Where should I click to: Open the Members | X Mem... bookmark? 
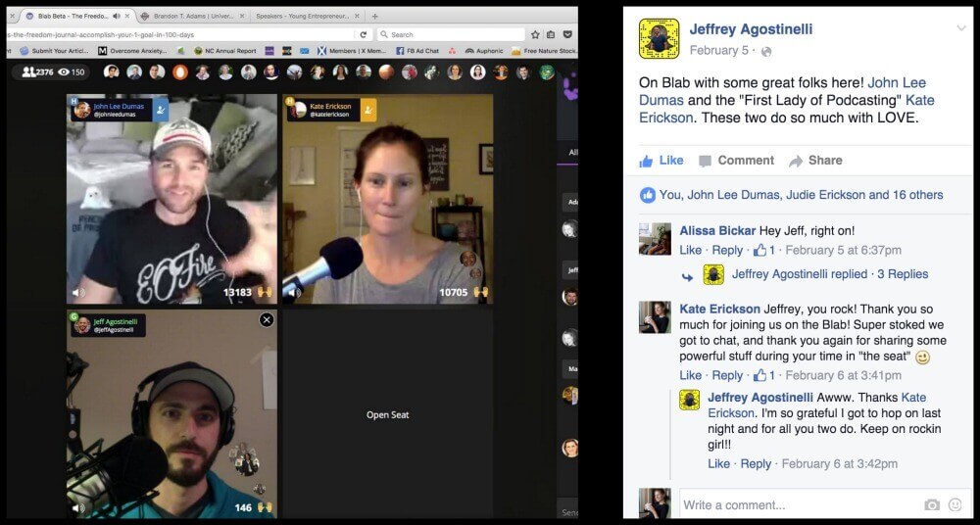click(352, 51)
